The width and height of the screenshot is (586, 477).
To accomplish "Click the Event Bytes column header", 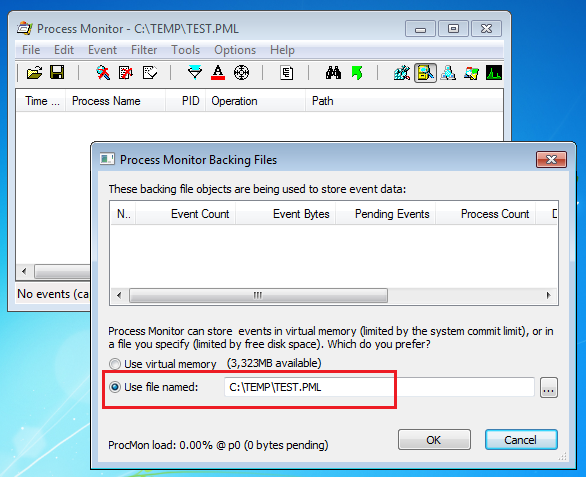I will point(286,214).
